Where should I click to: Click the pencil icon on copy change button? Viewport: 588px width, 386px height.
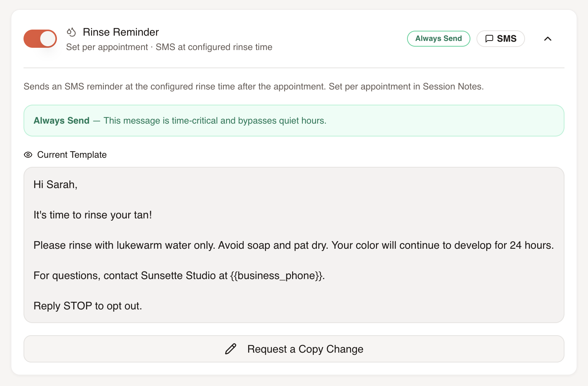click(x=231, y=349)
